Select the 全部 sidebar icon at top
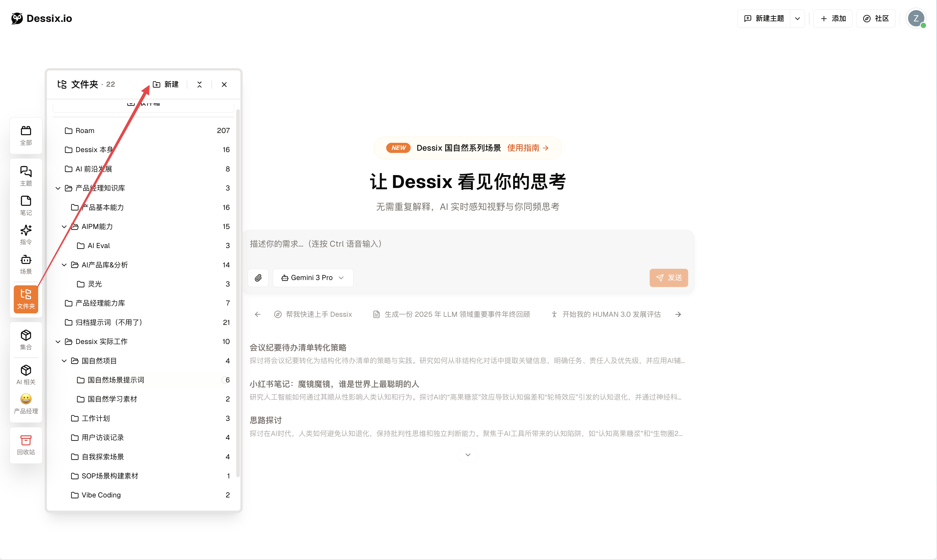937x560 pixels. click(x=26, y=135)
